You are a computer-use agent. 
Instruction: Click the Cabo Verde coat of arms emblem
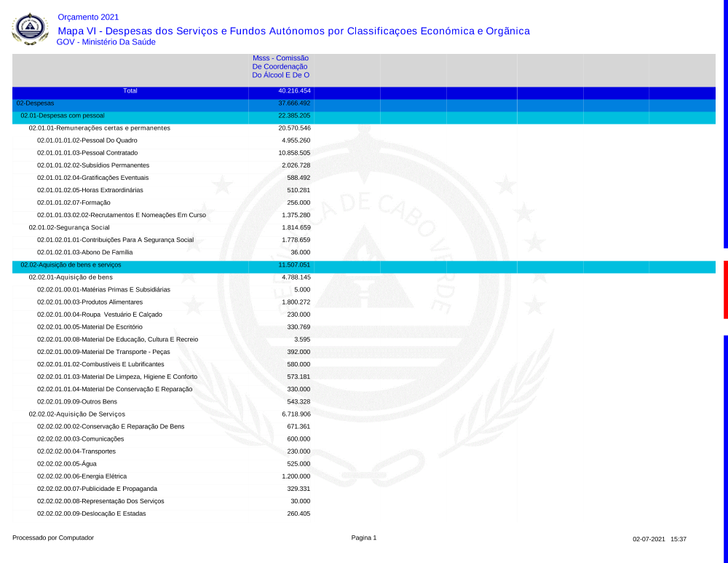(30, 29)
